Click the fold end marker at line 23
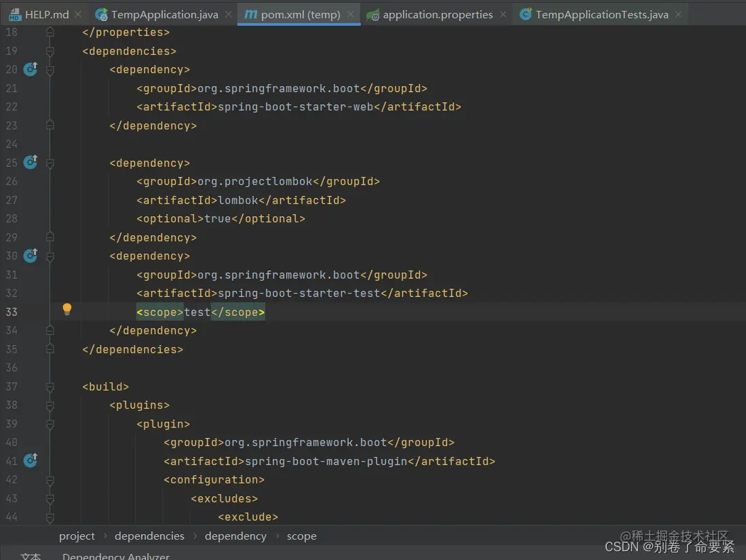746x560 pixels. (x=50, y=125)
